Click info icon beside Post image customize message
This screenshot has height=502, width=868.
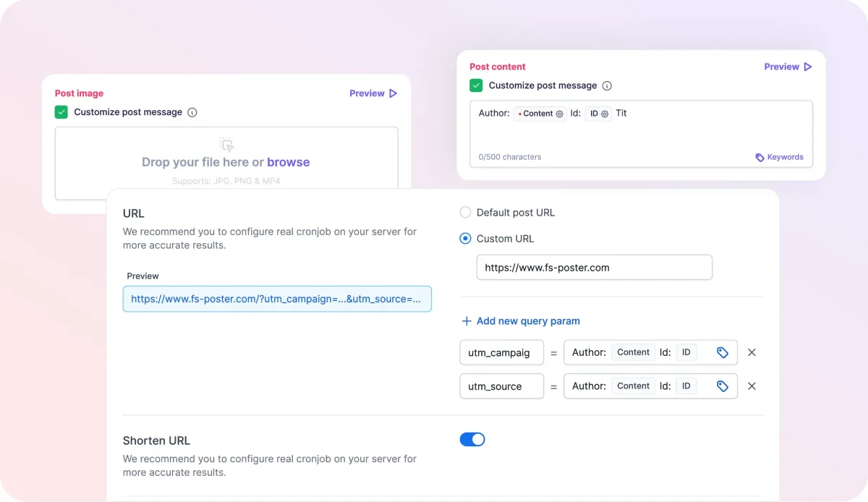click(x=192, y=112)
